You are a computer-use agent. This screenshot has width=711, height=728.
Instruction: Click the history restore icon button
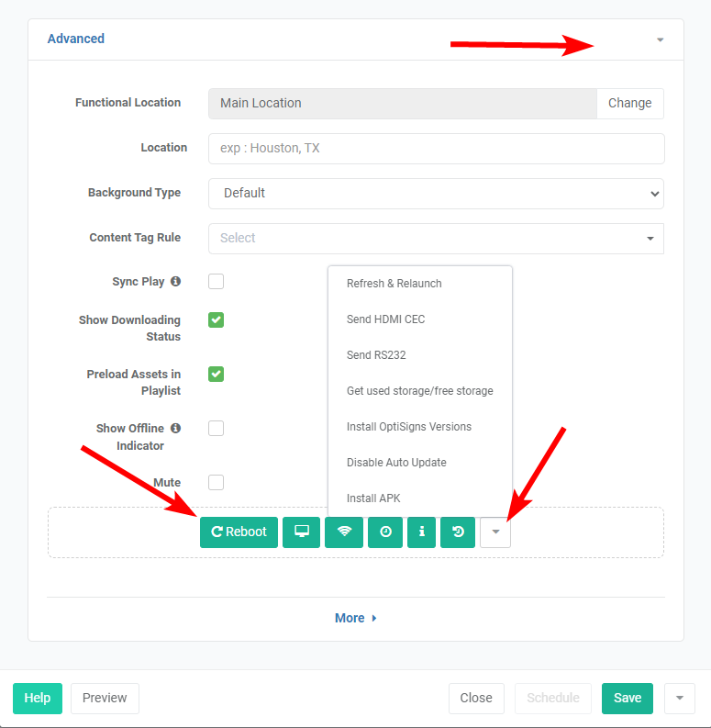point(458,532)
